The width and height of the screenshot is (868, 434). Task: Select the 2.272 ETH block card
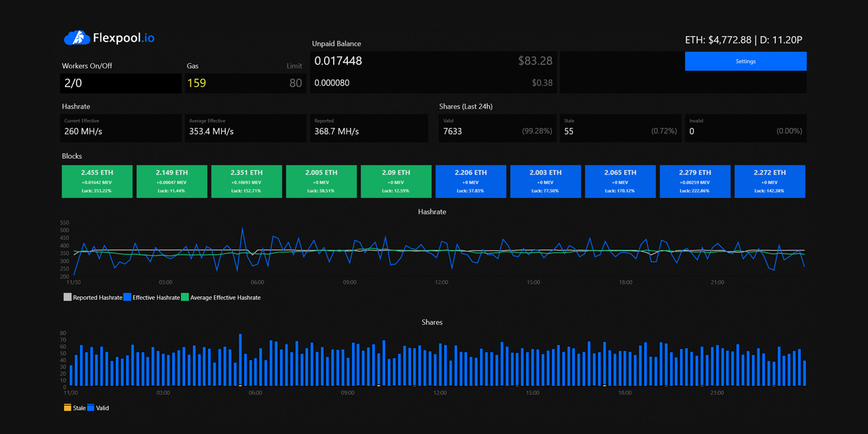770,181
